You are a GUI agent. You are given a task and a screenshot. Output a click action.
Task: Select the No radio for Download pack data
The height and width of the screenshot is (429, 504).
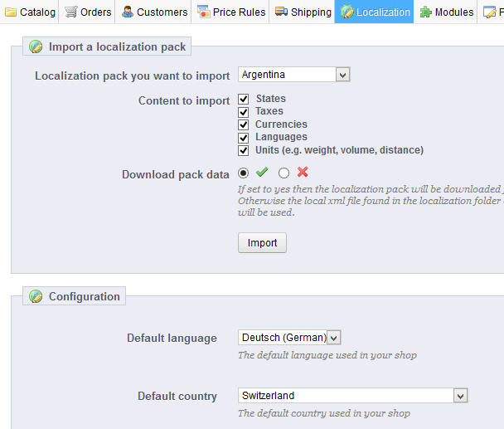point(283,173)
